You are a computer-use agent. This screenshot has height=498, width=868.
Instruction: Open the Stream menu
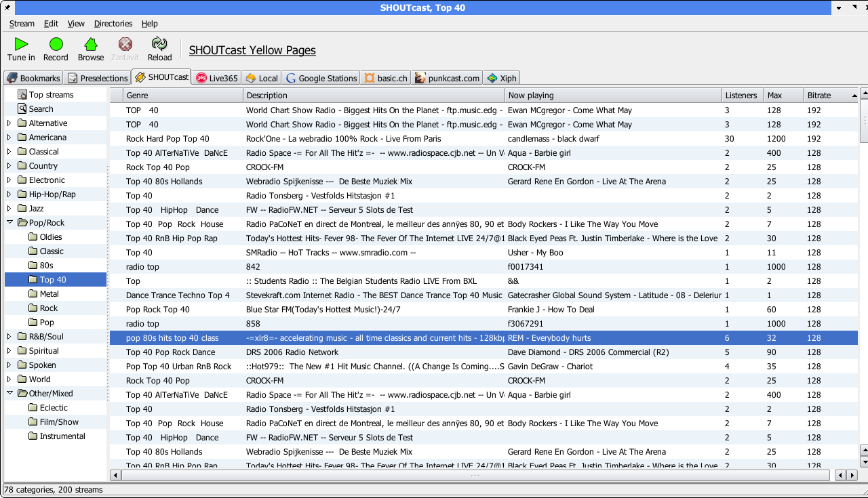22,24
